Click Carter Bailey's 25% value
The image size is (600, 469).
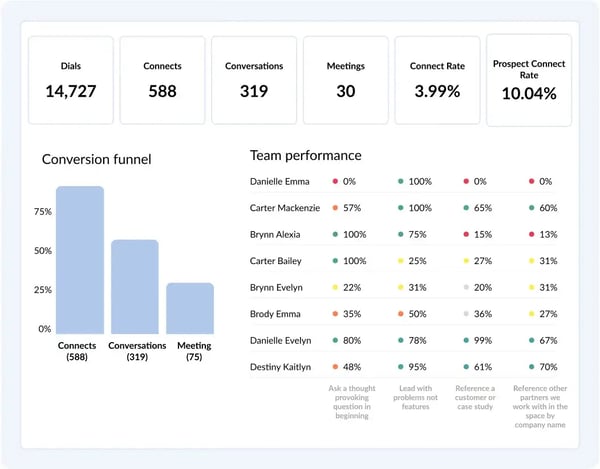417,261
